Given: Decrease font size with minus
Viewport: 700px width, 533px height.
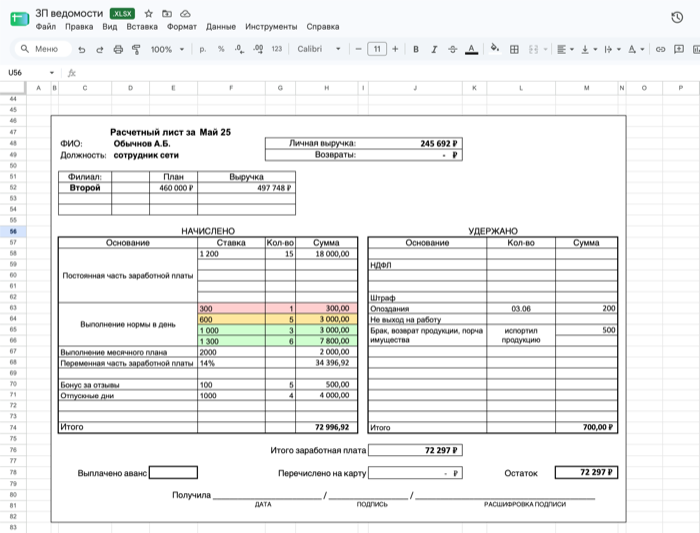Looking at the screenshot, I should [x=358, y=49].
